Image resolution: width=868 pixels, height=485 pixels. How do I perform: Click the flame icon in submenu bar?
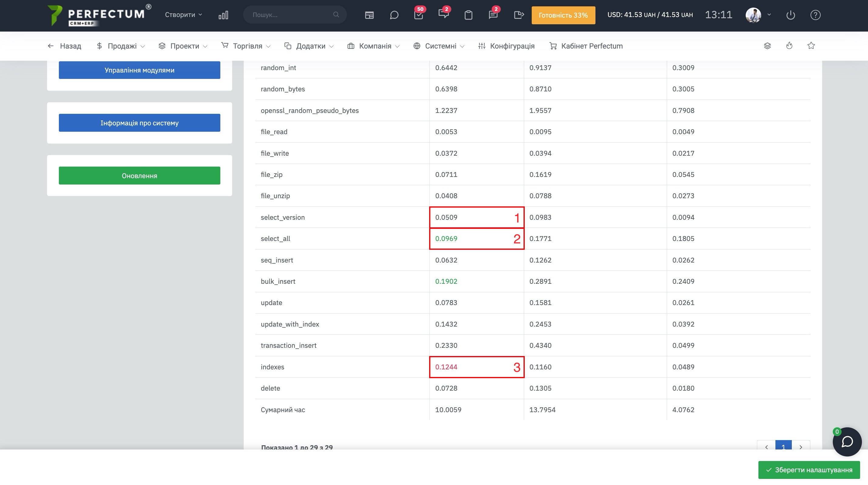tap(789, 46)
